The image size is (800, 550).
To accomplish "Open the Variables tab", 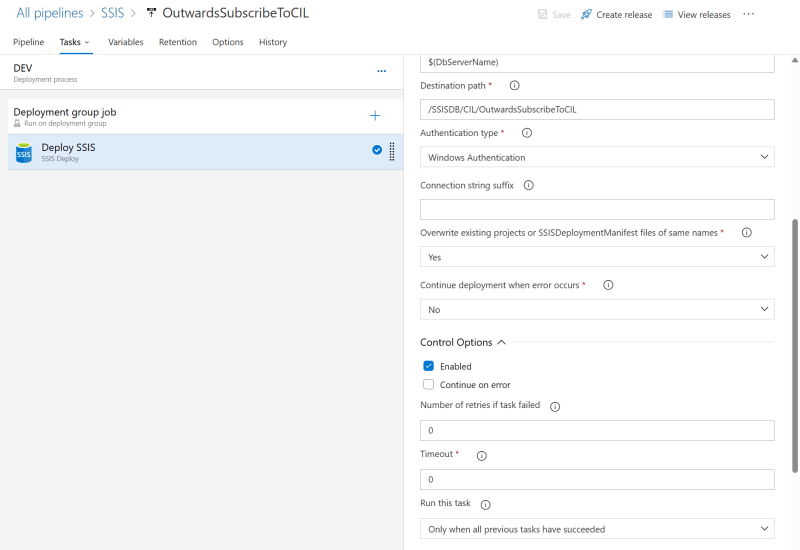I will point(126,42).
